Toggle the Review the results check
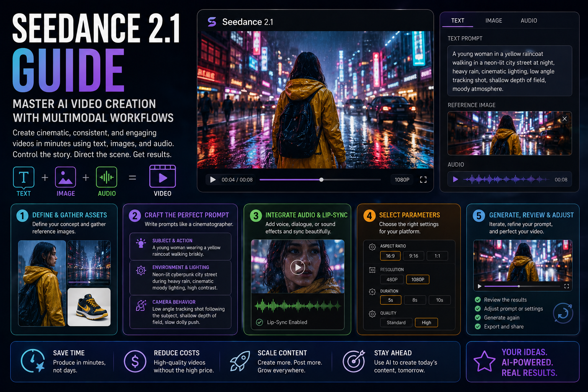 point(478,300)
